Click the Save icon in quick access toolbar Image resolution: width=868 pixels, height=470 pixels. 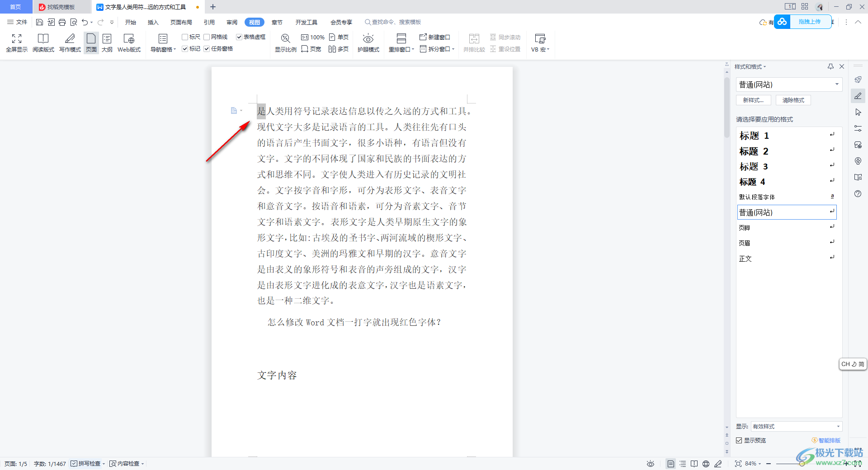click(39, 22)
